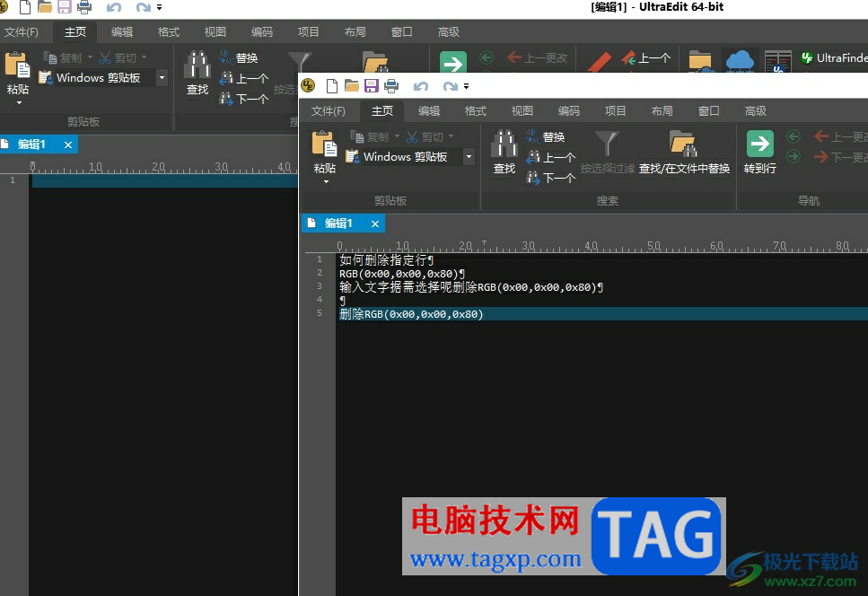This screenshot has width=868, height=596.
Task: Find next match in front window
Action: [551, 178]
